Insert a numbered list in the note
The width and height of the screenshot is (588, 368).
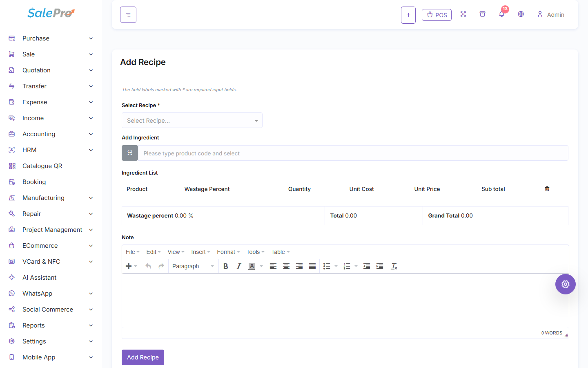[x=347, y=266]
